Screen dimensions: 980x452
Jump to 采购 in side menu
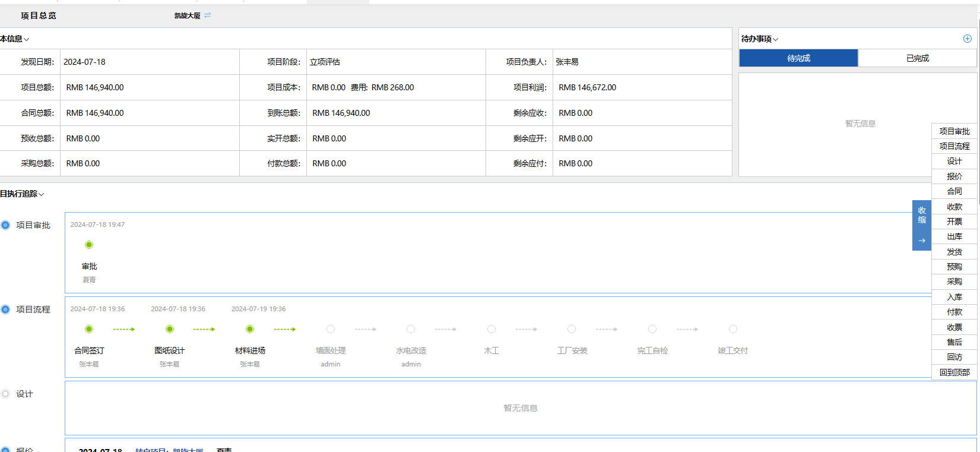[x=954, y=282]
